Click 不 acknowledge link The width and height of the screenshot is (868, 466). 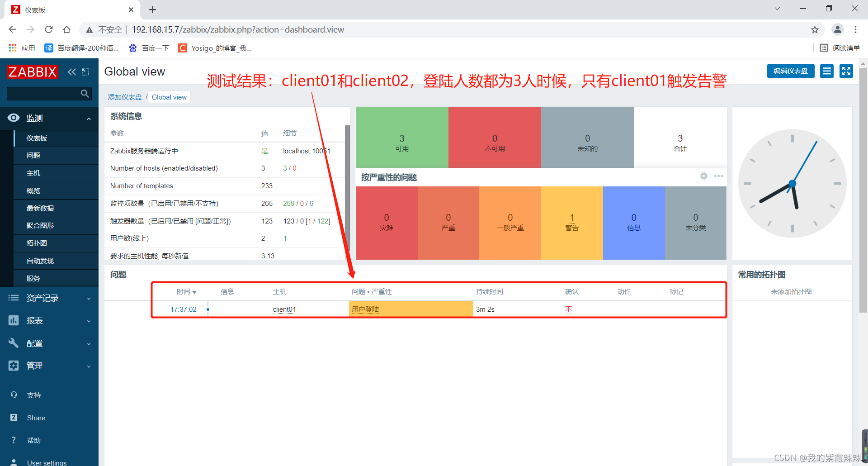tap(568, 309)
